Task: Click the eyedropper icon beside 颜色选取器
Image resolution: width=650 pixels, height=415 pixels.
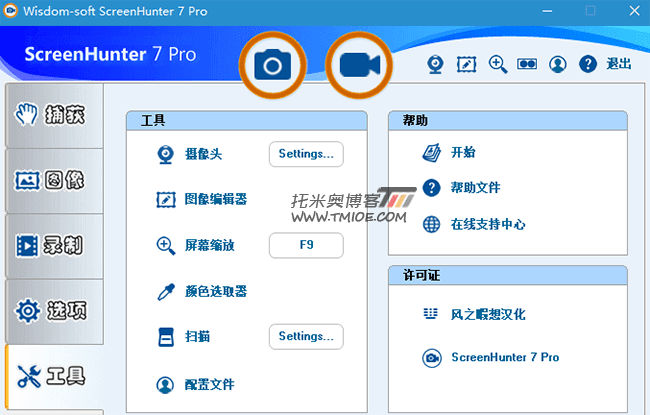Action: (165, 291)
